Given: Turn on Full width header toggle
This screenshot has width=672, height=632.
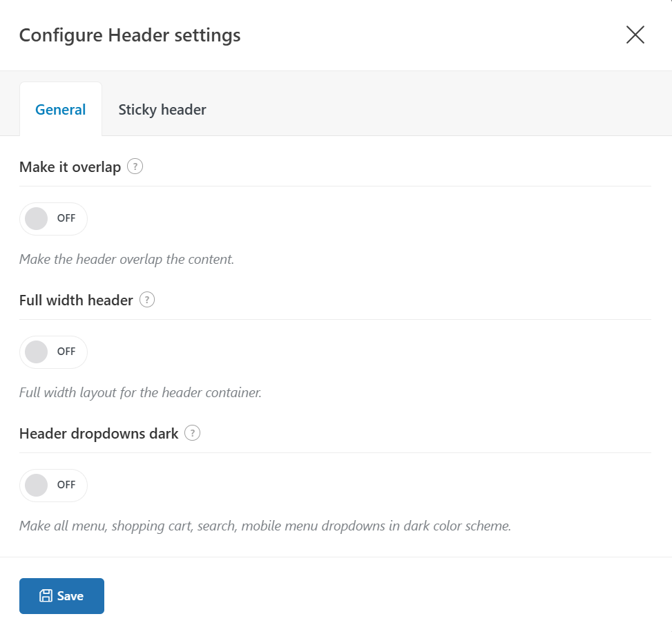Looking at the screenshot, I should [x=53, y=352].
